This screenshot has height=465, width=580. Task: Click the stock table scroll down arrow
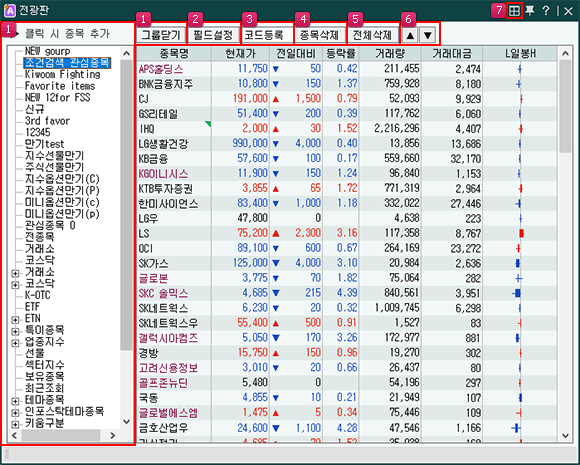pos(565,436)
